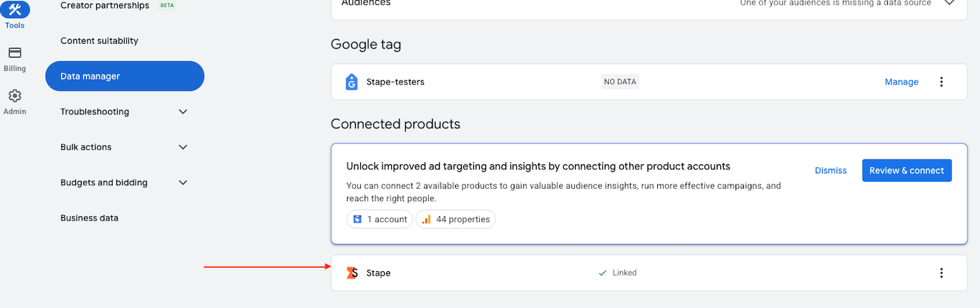Image resolution: width=980 pixels, height=308 pixels.
Task: Click the 1 account chip
Action: (380, 219)
